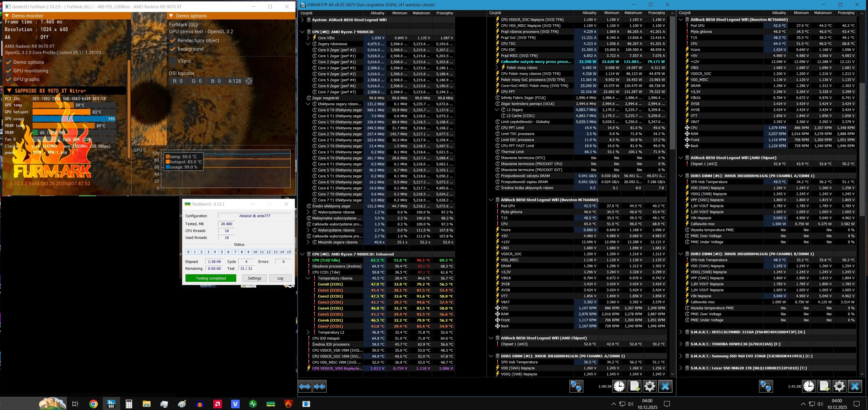868x410 pixels.
Task: Open the right HWiNFO settings gear icon
Action: click(x=839, y=387)
